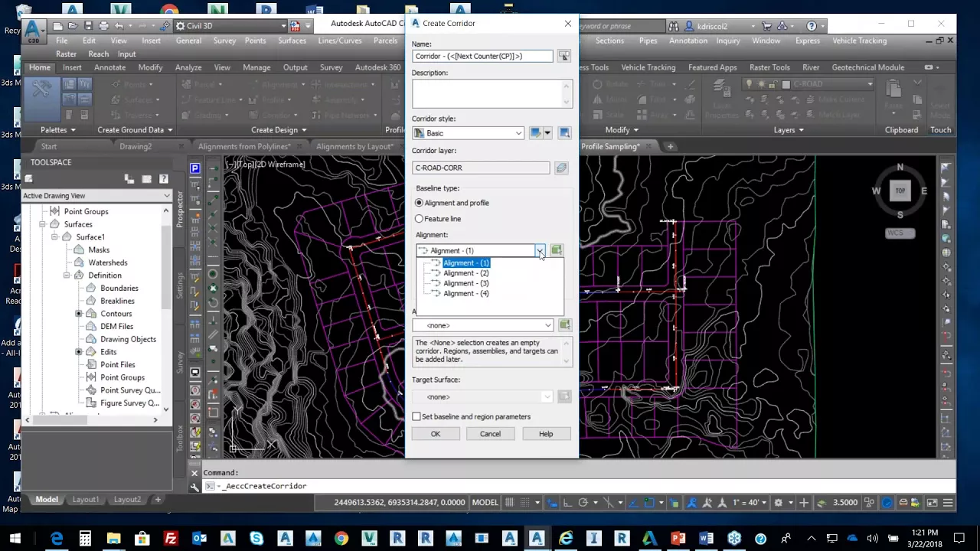
Task: Collapse the Alignment dropdown arrow
Action: pyautogui.click(x=540, y=250)
